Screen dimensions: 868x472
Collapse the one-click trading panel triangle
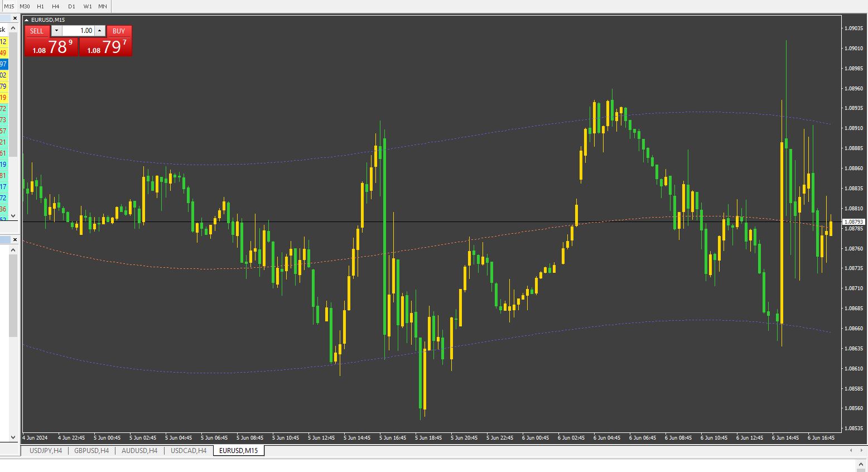(x=27, y=20)
